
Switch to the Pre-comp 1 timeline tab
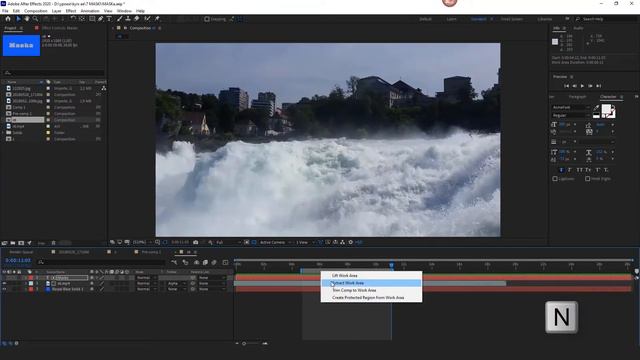click(151, 252)
